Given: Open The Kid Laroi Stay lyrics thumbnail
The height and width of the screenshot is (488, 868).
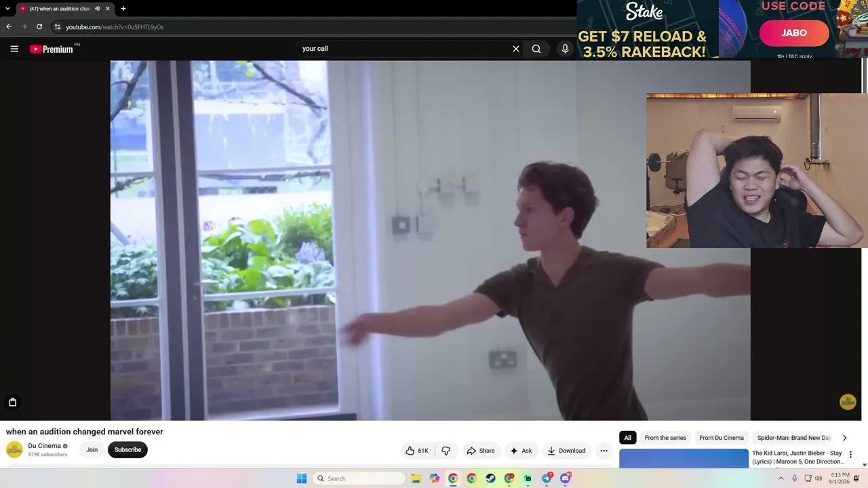Looking at the screenshot, I should [x=684, y=458].
